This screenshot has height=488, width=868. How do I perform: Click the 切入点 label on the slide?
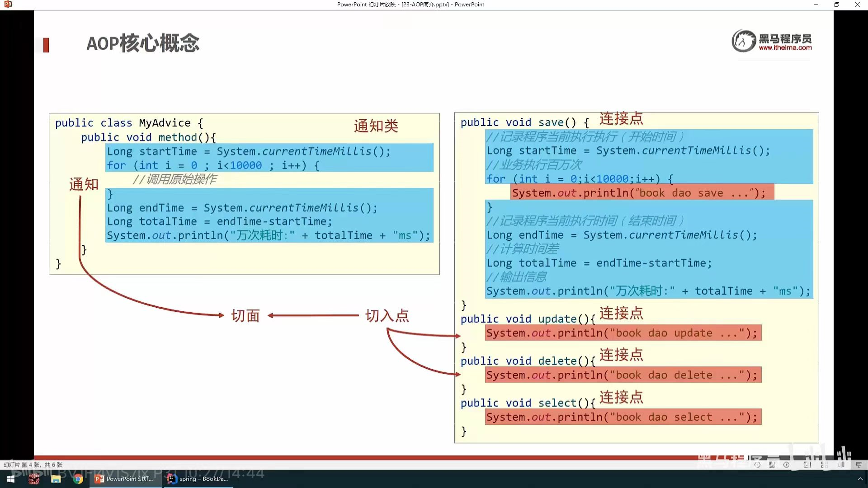click(x=387, y=315)
